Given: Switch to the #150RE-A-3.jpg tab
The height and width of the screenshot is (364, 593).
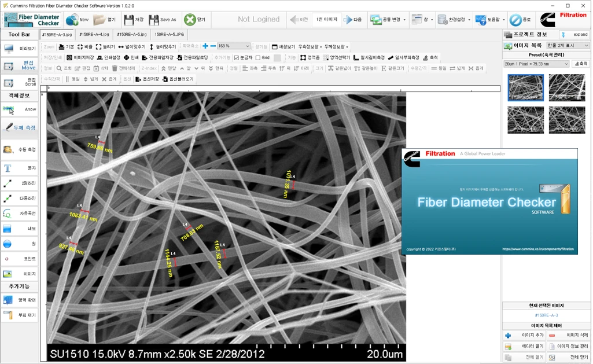Looking at the screenshot, I should tap(57, 35).
